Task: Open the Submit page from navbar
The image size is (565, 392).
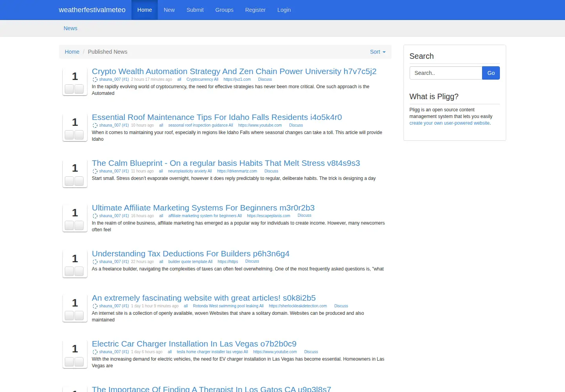Action: click(x=195, y=10)
